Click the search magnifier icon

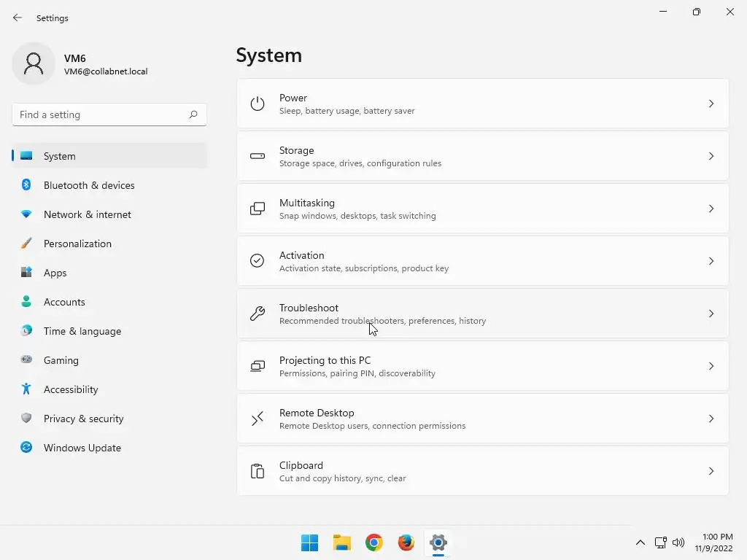[193, 114]
